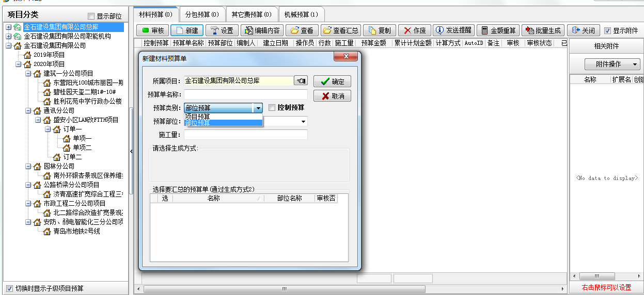Collapse left panel via splitter arrow
Viewport: 644px width, 295px height.
(x=131, y=150)
